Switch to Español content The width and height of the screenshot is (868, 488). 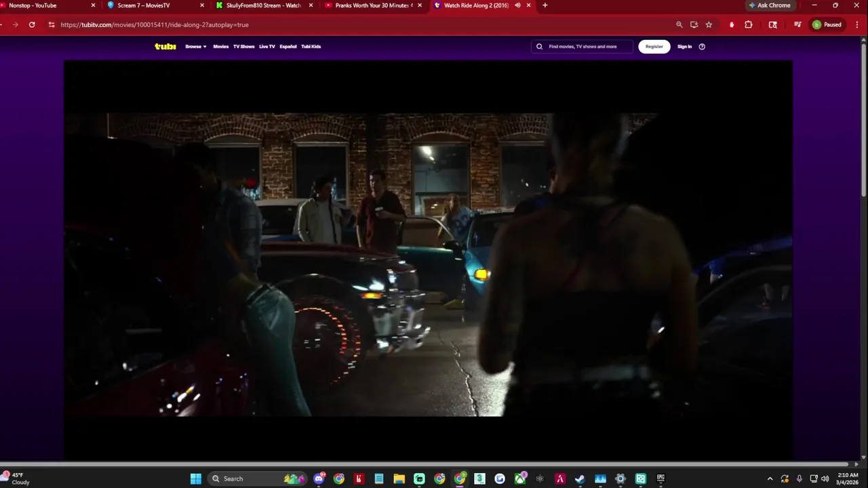(x=288, y=47)
